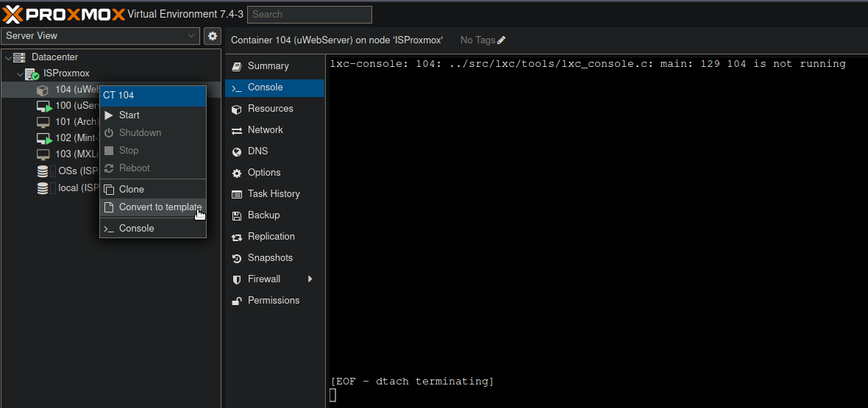Collapse the ISProxmox node tree
The width and height of the screenshot is (868, 408).
point(20,74)
